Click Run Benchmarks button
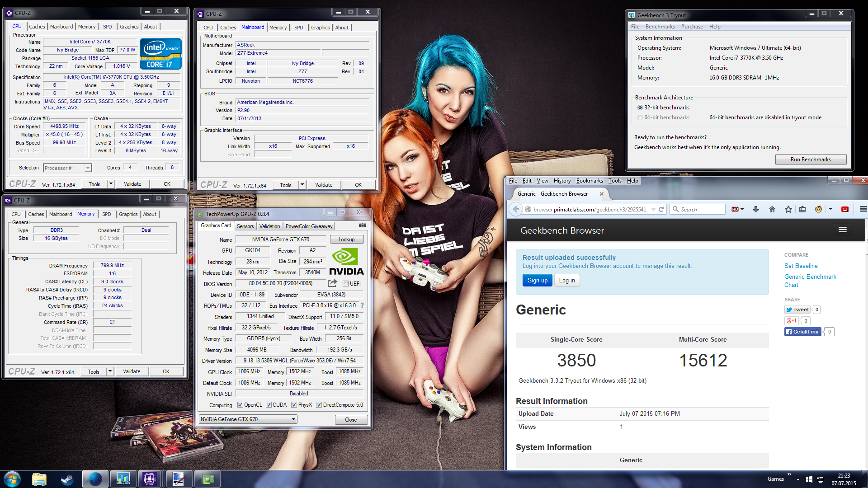This screenshot has height=488, width=868. pyautogui.click(x=811, y=160)
